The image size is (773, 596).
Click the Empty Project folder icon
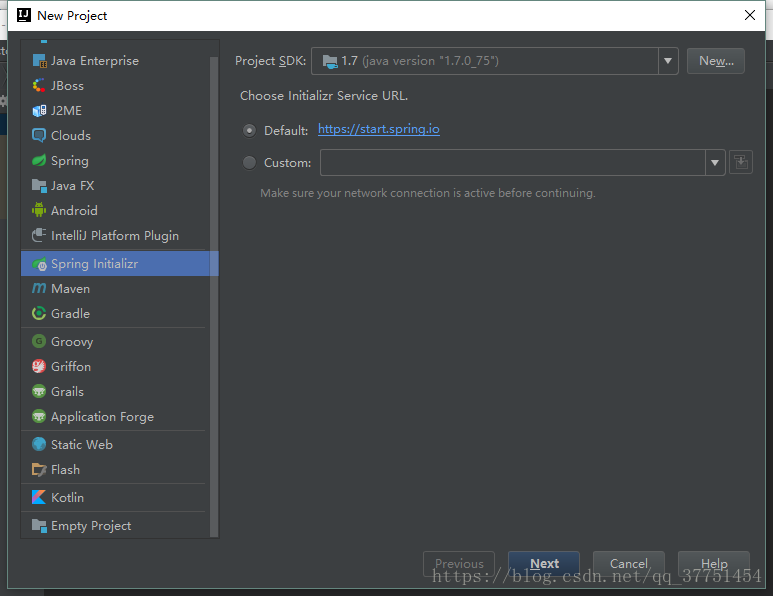pos(39,526)
